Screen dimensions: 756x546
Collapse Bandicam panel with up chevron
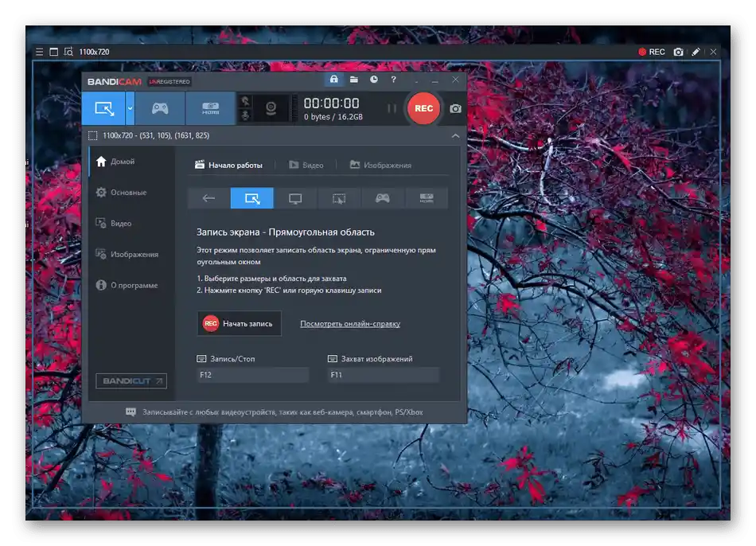[x=455, y=135]
